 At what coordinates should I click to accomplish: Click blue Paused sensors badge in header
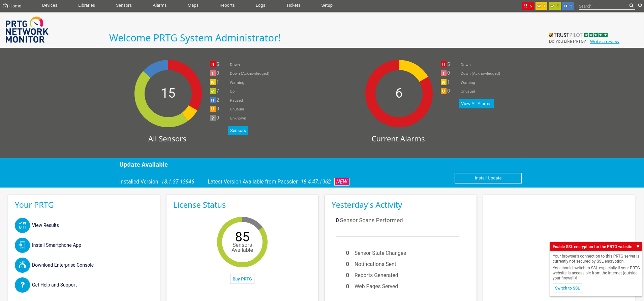(568, 6)
